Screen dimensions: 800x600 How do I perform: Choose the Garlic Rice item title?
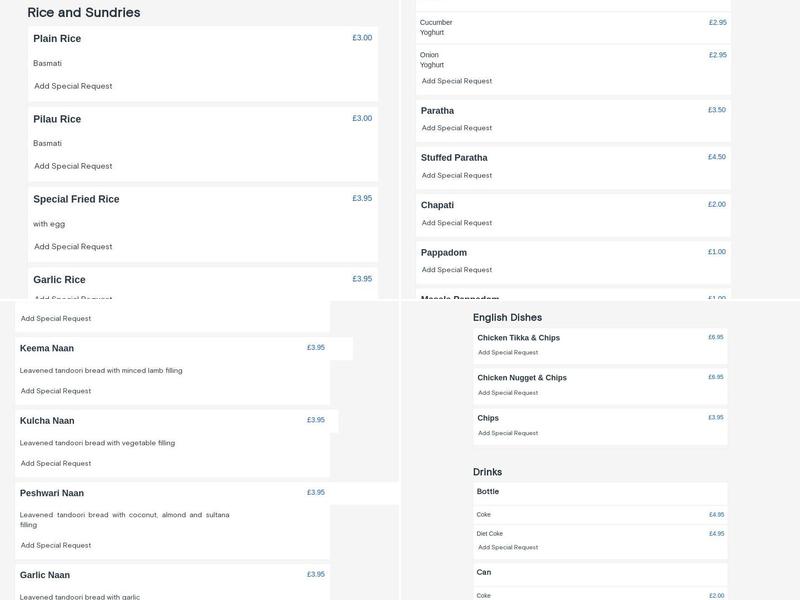59,280
